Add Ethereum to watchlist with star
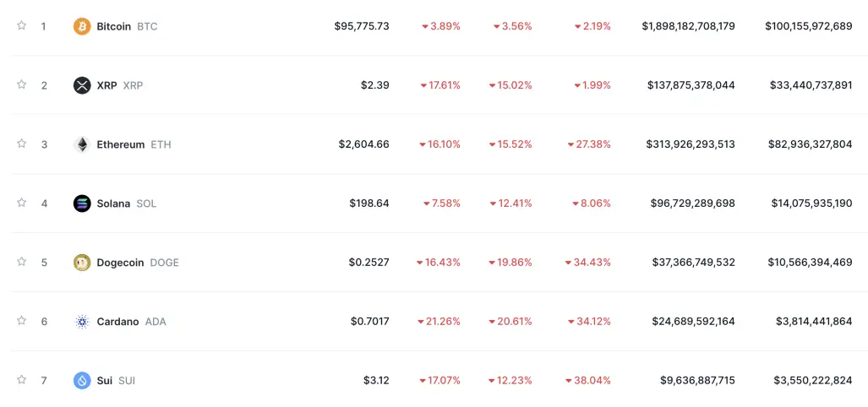 click(22, 144)
